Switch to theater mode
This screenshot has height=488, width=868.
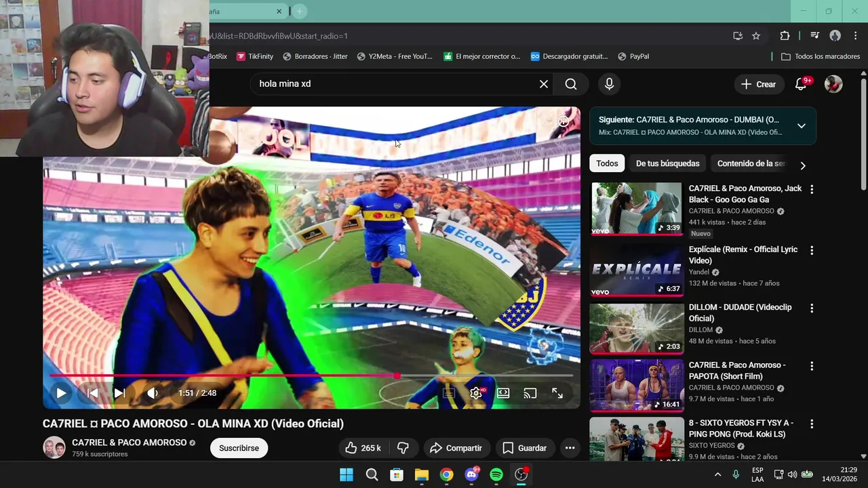(x=503, y=393)
